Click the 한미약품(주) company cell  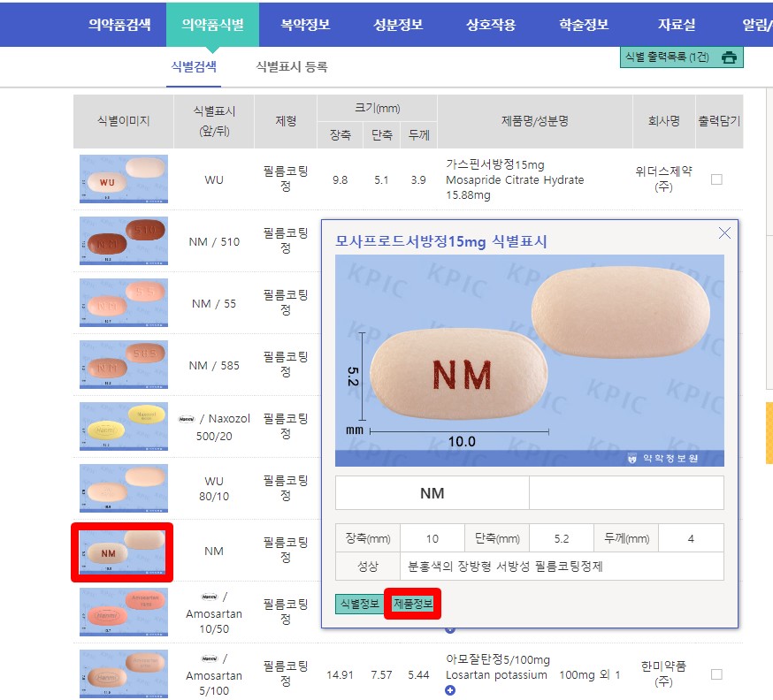pos(663,673)
